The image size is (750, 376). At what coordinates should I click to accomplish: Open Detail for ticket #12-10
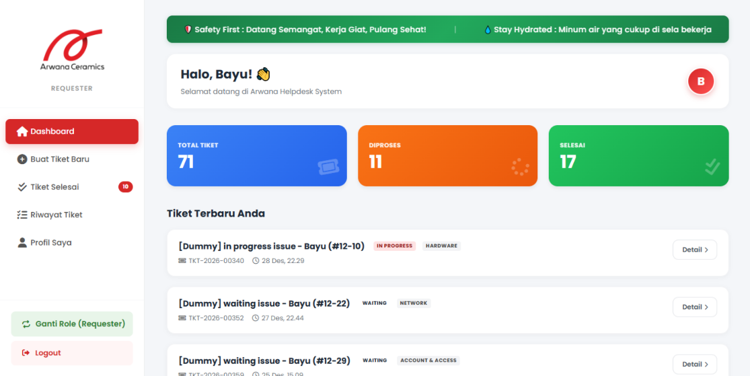[695, 250]
